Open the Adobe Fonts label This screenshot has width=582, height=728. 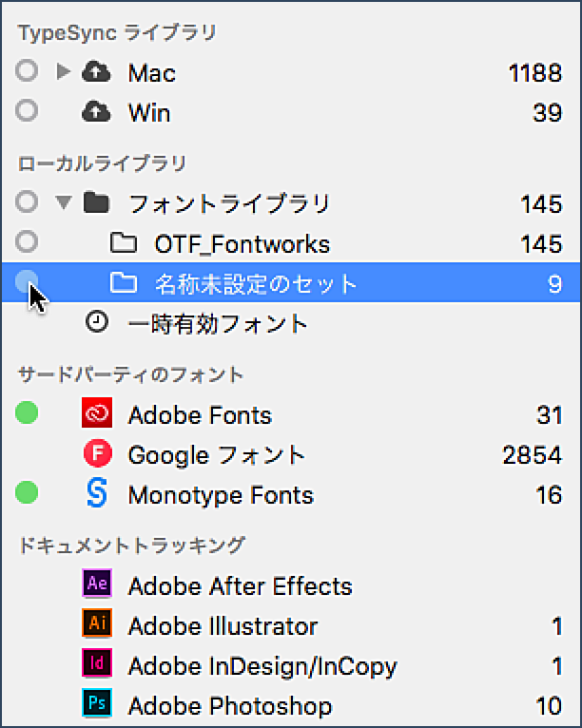pyautogui.click(x=200, y=415)
